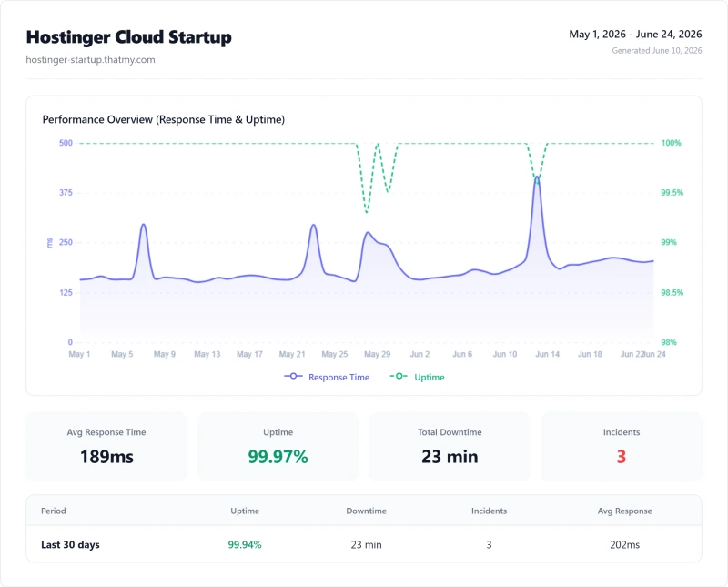
Task: Click the Hostinger Cloud Startup title
Action: coord(128,37)
